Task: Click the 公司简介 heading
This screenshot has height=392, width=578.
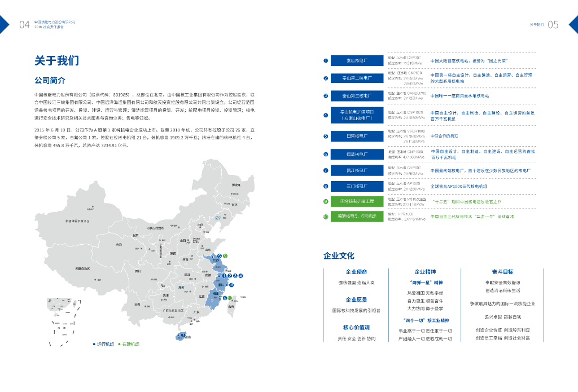Action: click(50, 80)
